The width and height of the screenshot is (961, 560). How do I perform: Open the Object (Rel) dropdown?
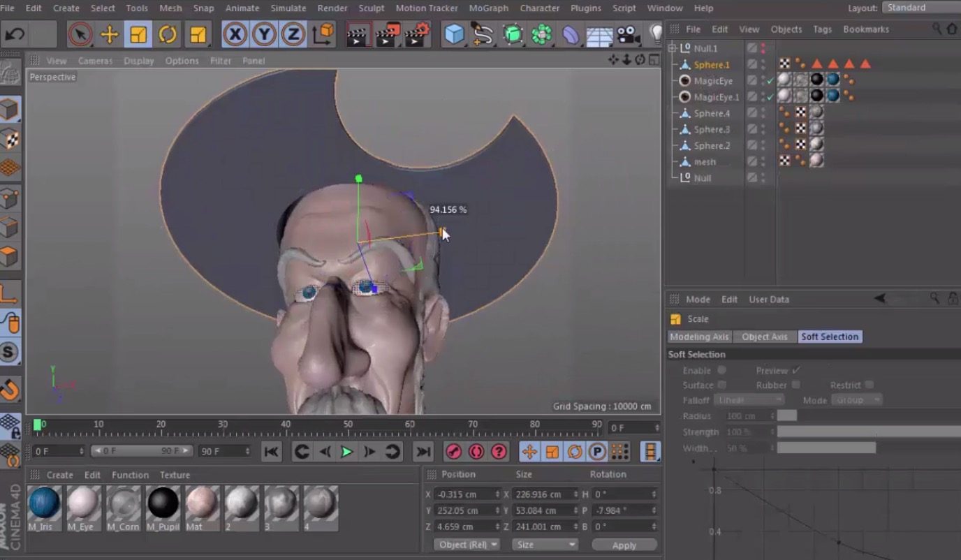coord(467,545)
